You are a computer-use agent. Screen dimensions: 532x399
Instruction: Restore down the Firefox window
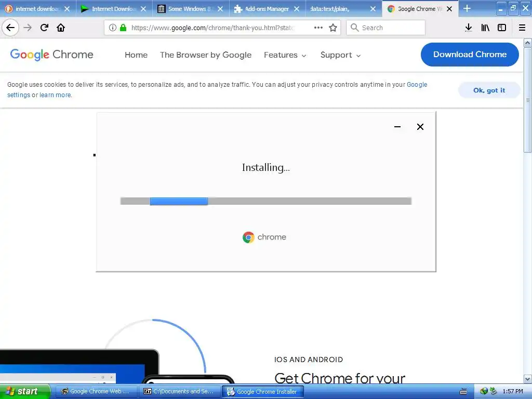pyautogui.click(x=513, y=8)
